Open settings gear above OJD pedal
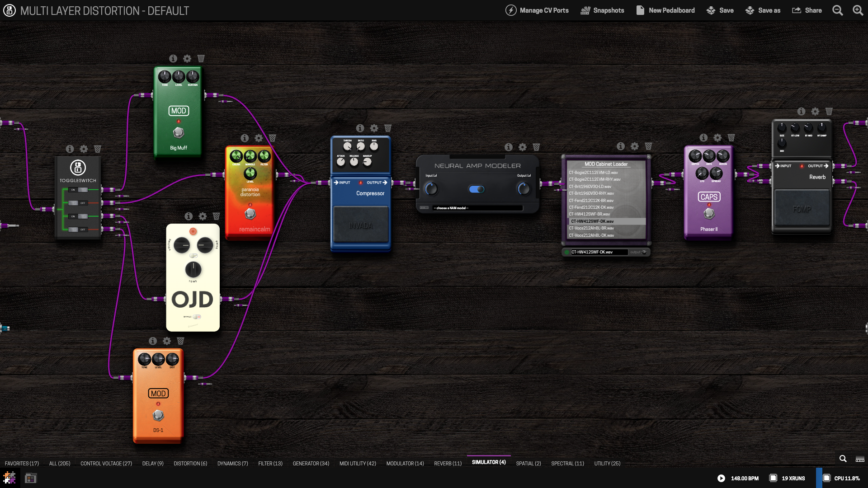The width and height of the screenshot is (868, 488). (x=203, y=216)
